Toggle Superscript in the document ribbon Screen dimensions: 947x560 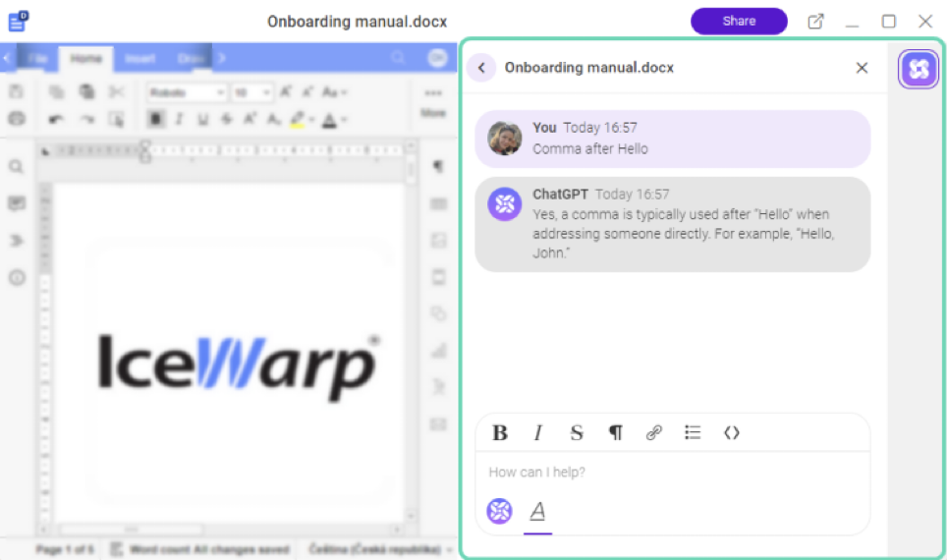point(251,119)
